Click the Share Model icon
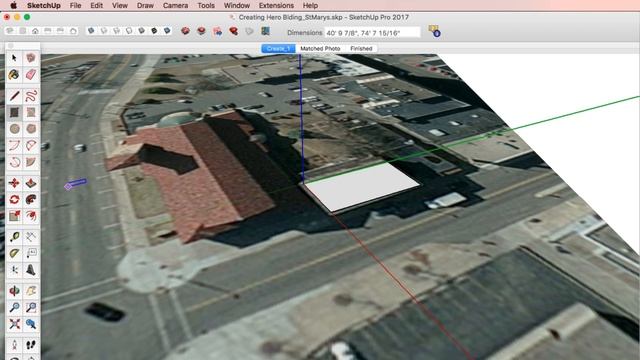 [x=201, y=31]
